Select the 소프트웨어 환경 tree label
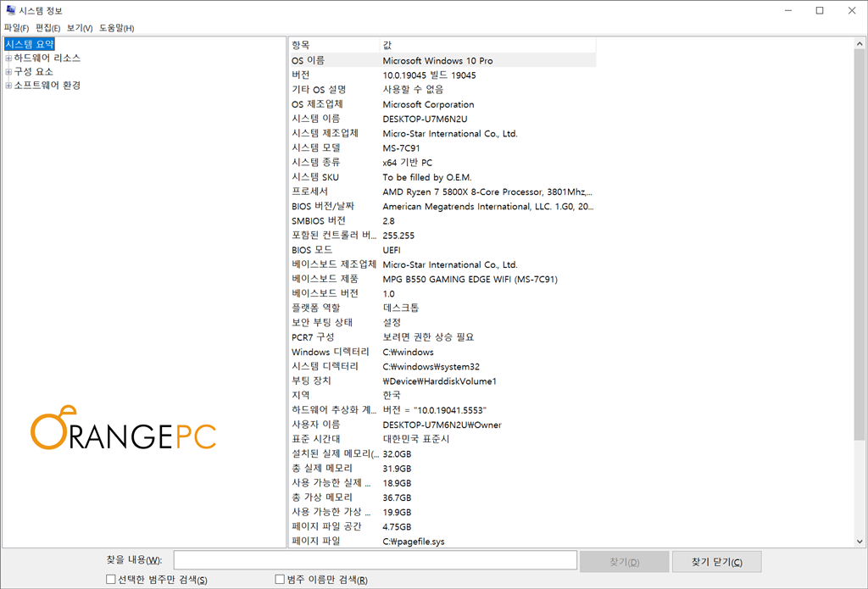868x589 pixels. coord(47,86)
